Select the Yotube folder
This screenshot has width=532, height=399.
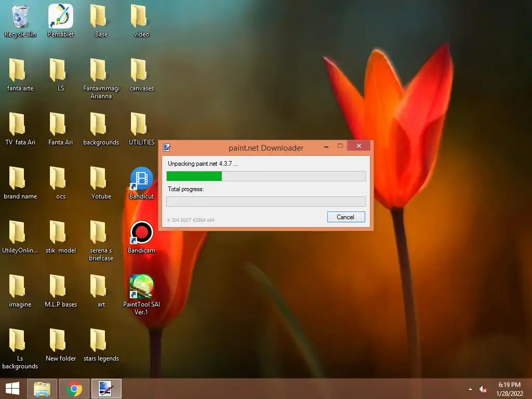point(101,183)
